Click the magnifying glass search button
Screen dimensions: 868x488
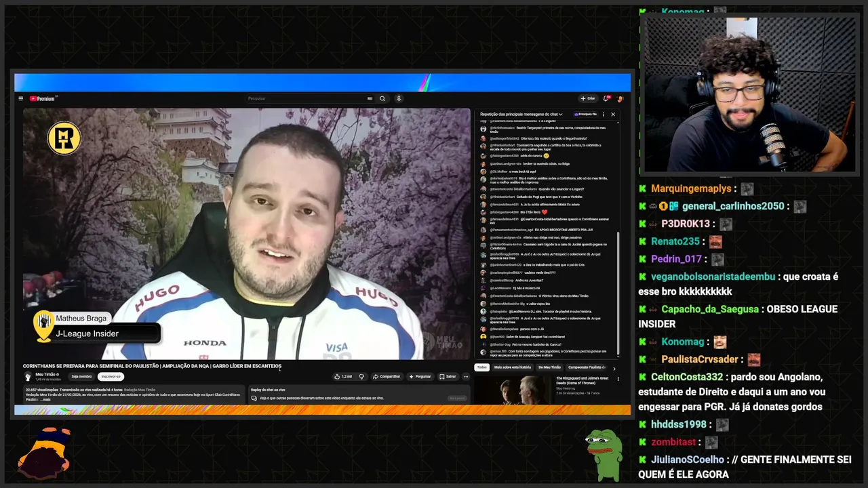(382, 98)
